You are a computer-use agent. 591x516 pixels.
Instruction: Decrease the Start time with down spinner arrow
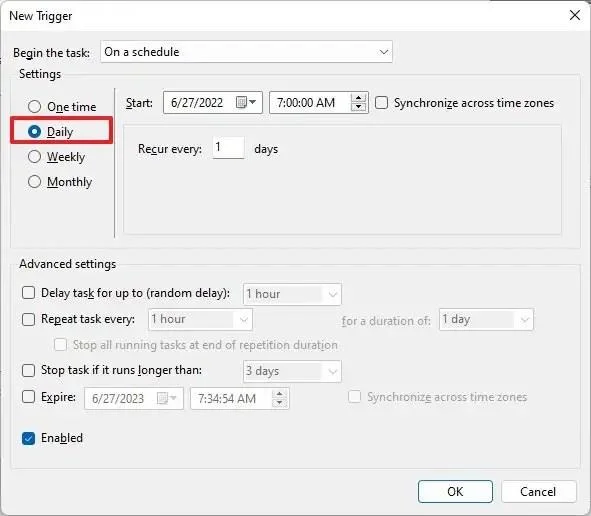pos(358,107)
